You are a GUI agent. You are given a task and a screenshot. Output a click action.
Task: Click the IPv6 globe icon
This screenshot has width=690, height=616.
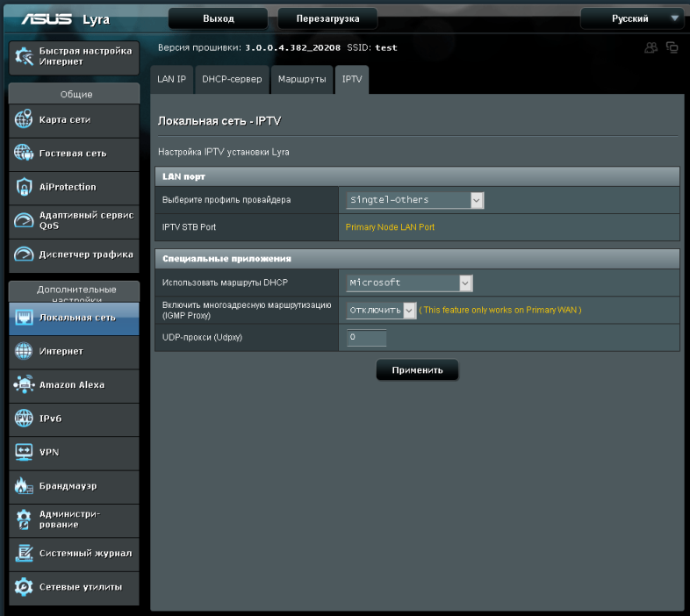(24, 418)
